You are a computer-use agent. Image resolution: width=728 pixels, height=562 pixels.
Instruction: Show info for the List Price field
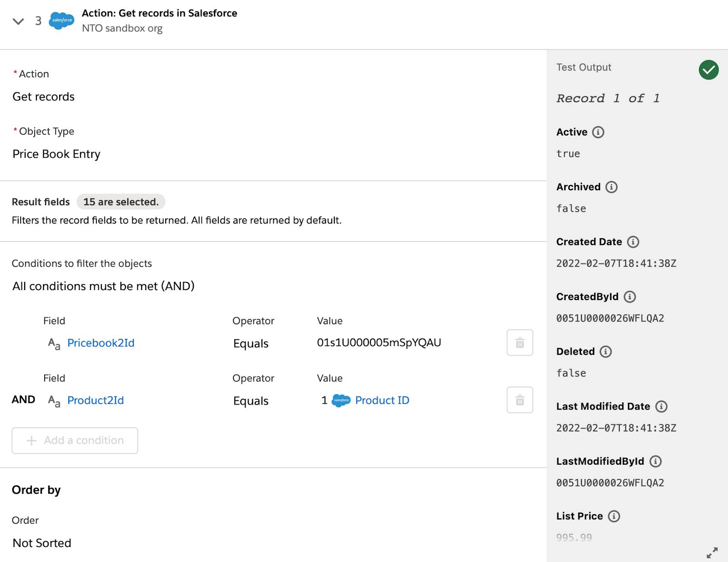tap(614, 516)
